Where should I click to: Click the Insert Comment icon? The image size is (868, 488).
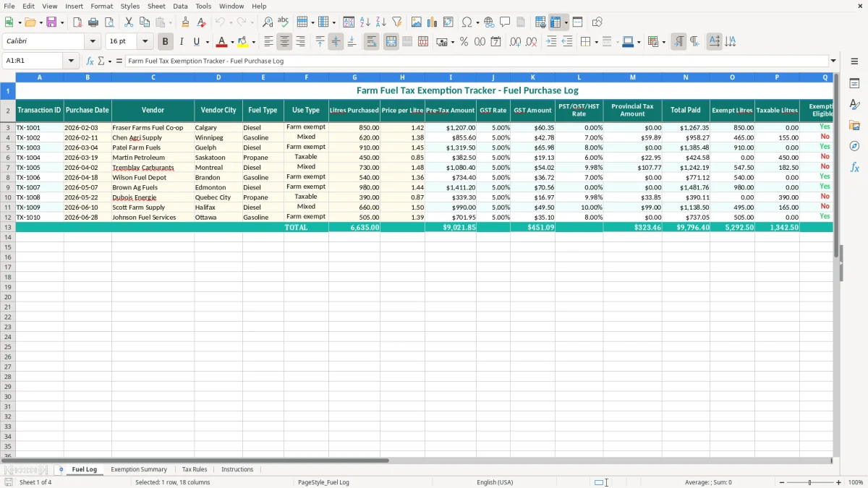pyautogui.click(x=505, y=22)
